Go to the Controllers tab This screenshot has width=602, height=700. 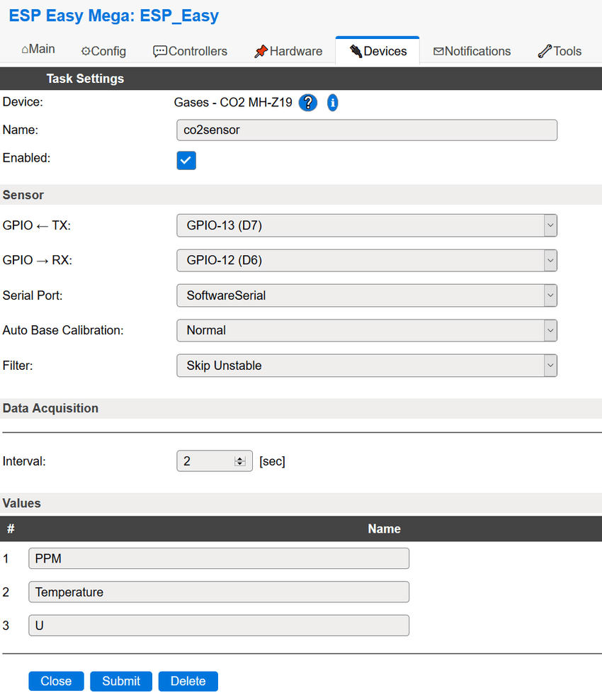[x=190, y=51]
